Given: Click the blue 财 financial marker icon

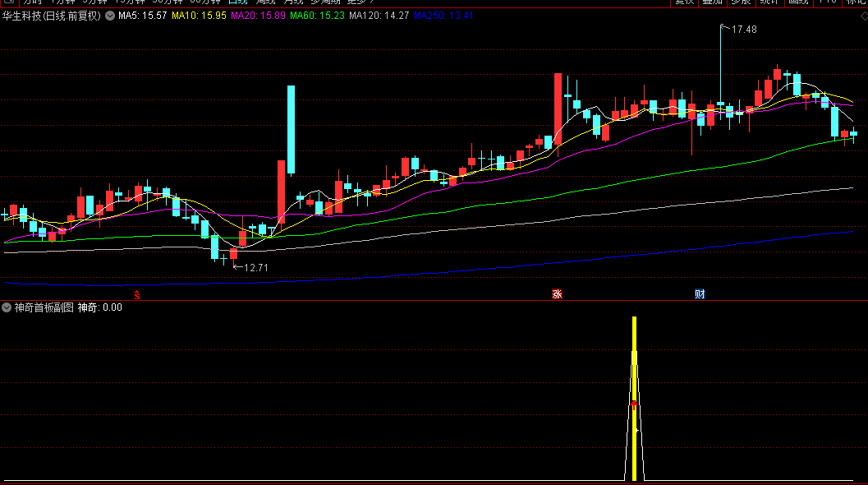Looking at the screenshot, I should [x=700, y=293].
